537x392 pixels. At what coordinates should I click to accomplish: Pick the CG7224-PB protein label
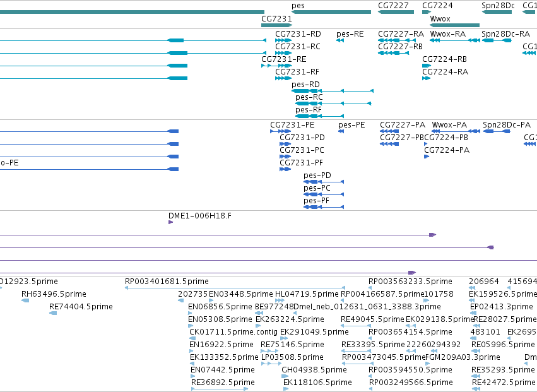446,138
